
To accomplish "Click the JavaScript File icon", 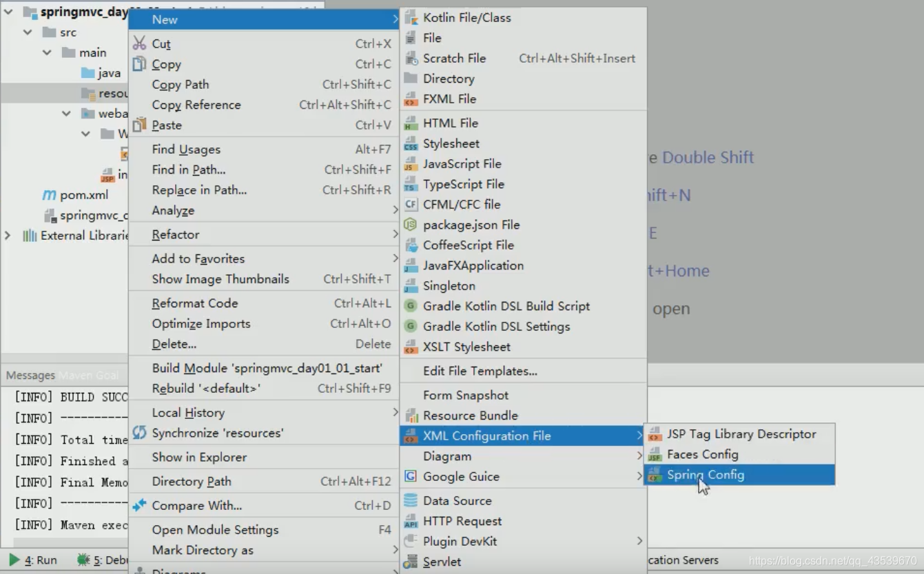I will pyautogui.click(x=411, y=164).
